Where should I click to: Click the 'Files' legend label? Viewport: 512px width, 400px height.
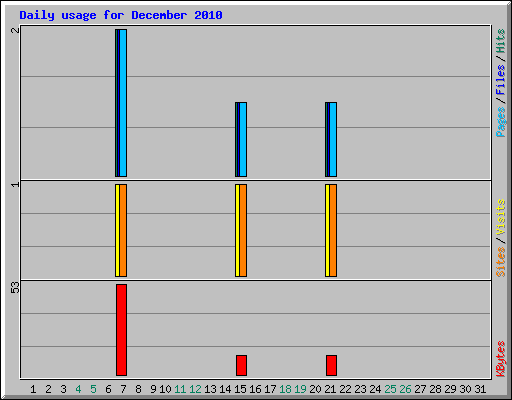[x=501, y=79]
